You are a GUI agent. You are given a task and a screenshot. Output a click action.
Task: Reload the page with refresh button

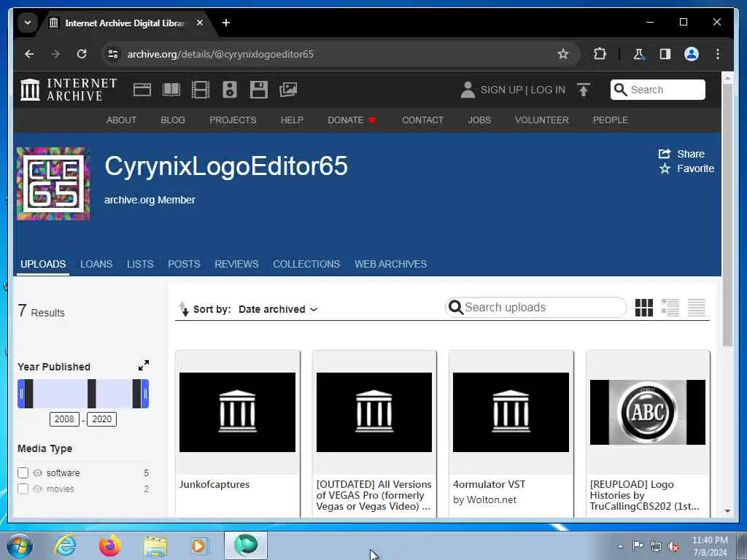click(82, 54)
